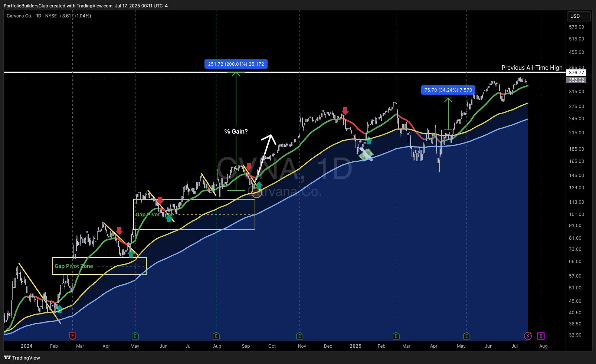Click the purple lightning event icon on the time axis
Image resolution: width=596 pixels, height=364 pixels.
click(x=528, y=336)
